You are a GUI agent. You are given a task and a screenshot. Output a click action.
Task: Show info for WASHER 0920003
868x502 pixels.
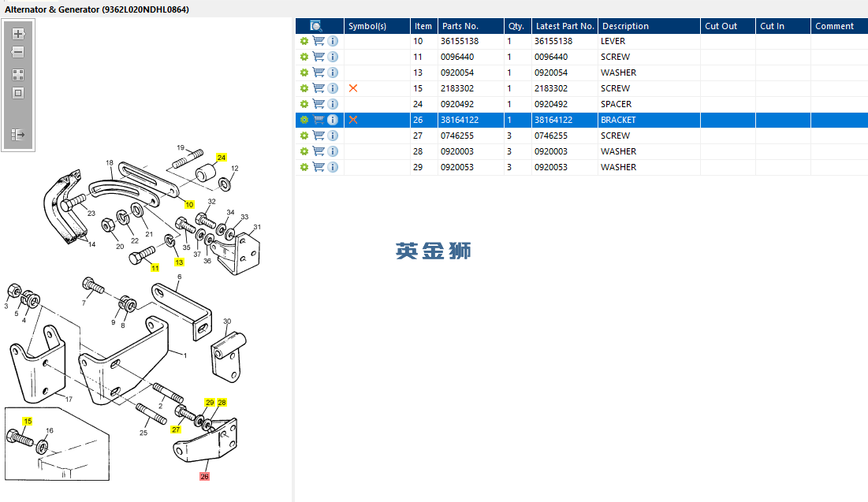pyautogui.click(x=333, y=151)
